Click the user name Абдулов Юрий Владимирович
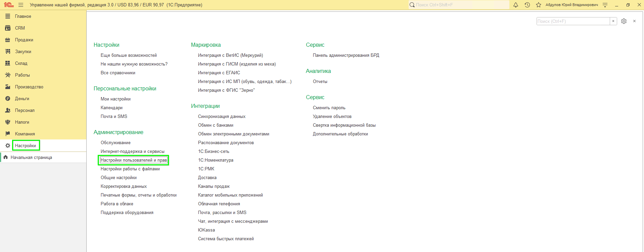Viewport: 644px width, 252px height. tap(571, 5)
